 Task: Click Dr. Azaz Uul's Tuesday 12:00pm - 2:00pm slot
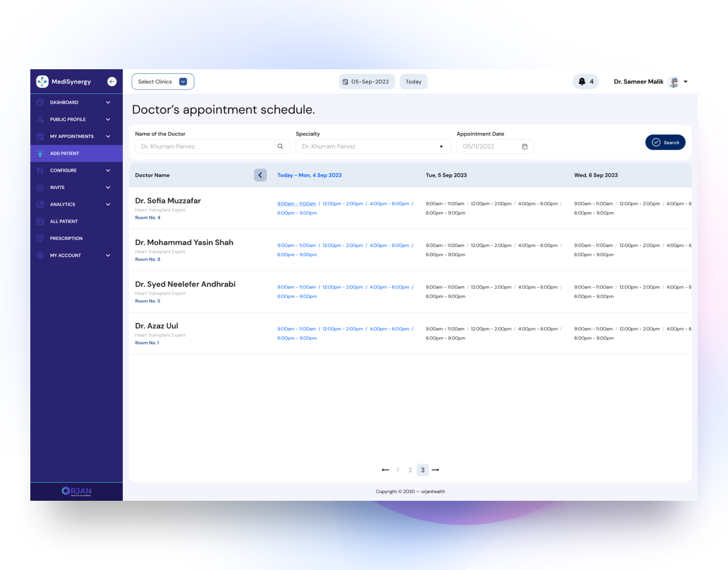point(491,329)
